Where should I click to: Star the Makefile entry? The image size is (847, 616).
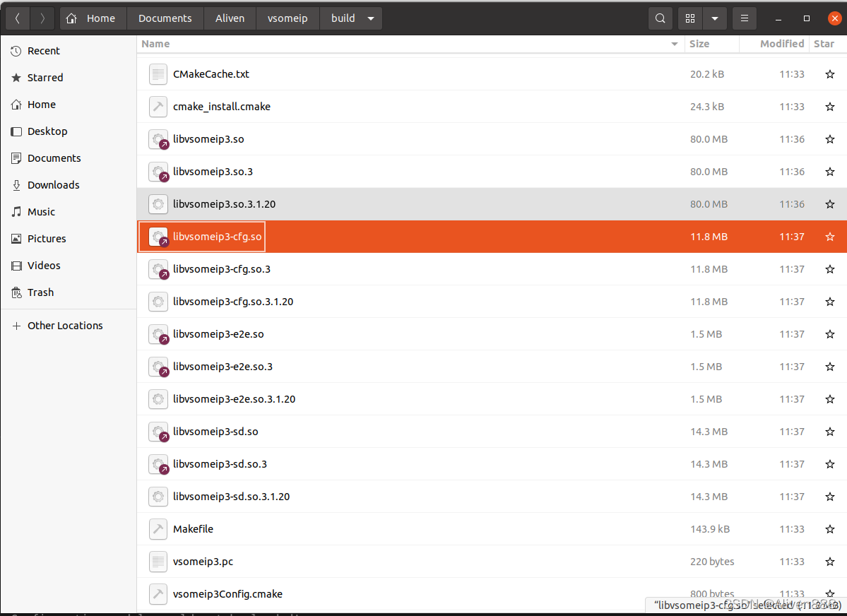pyautogui.click(x=829, y=529)
